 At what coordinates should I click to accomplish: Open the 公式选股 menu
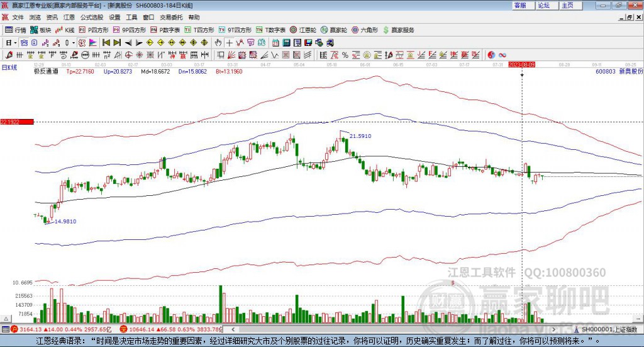[91, 18]
